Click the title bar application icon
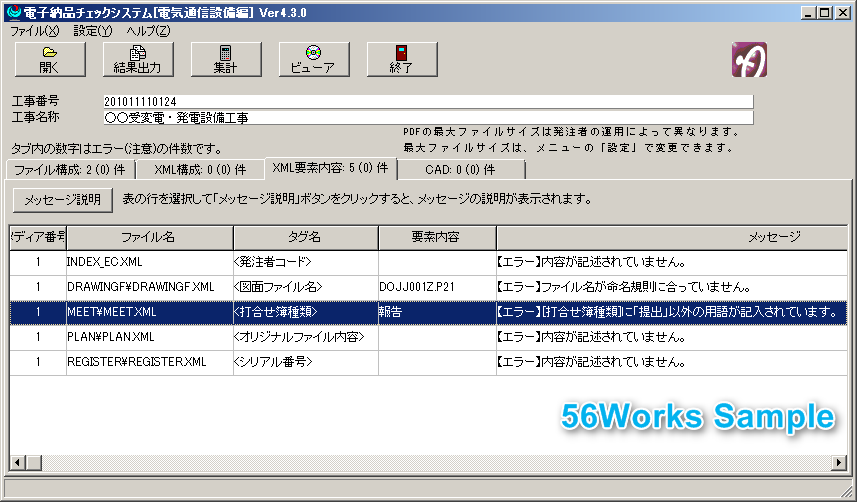Image resolution: width=857 pixels, height=502 pixels. pos(11,11)
